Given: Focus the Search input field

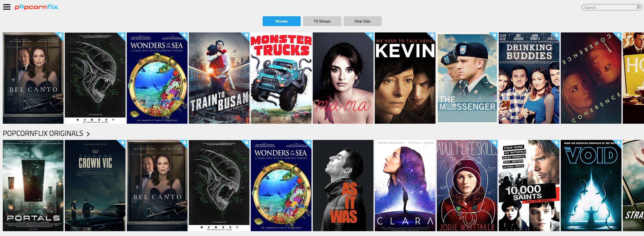Looking at the screenshot, I should 609,7.
